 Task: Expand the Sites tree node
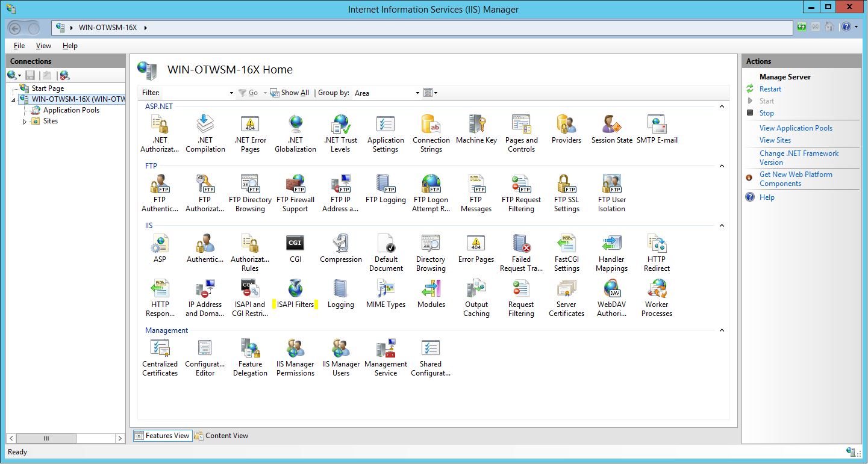(25, 122)
